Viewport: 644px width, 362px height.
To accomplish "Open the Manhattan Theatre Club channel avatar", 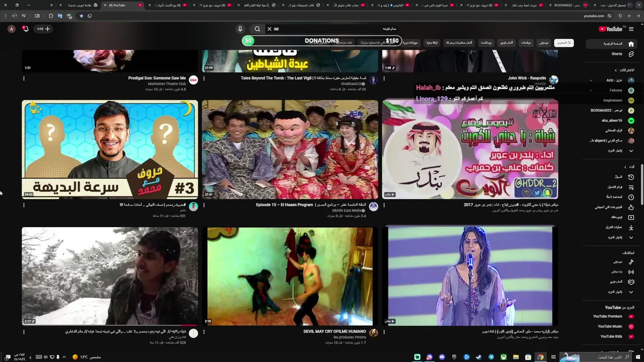I will pos(193,80).
